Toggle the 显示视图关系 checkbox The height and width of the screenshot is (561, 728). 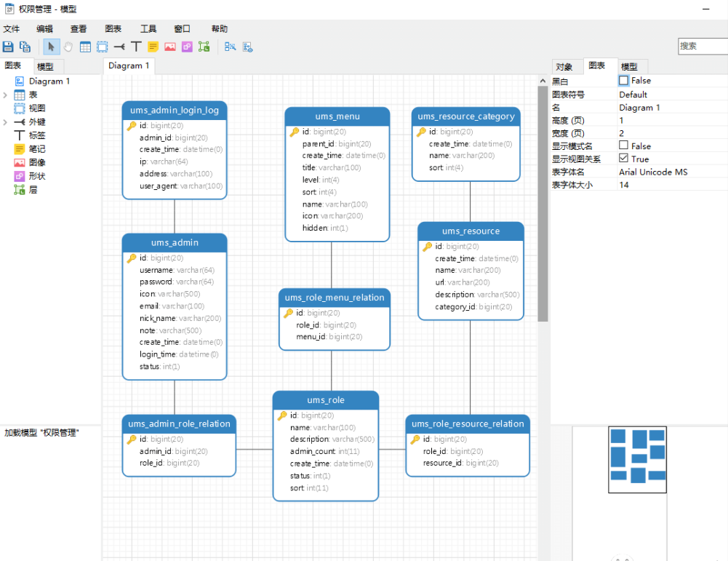coord(623,159)
